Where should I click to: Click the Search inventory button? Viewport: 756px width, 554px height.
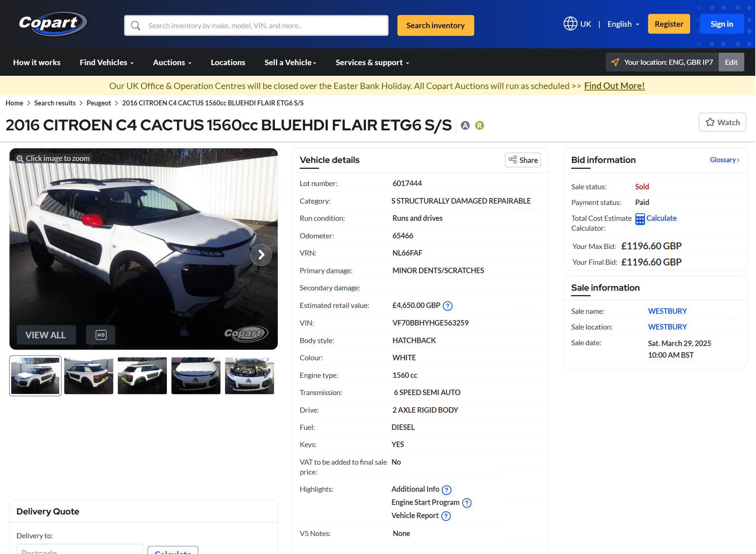tap(435, 25)
